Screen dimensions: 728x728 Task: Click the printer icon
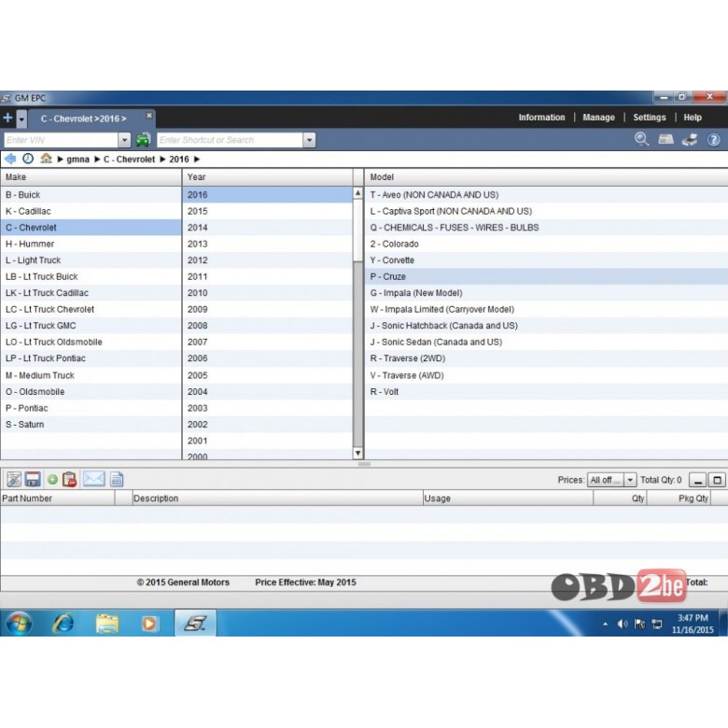point(690,139)
